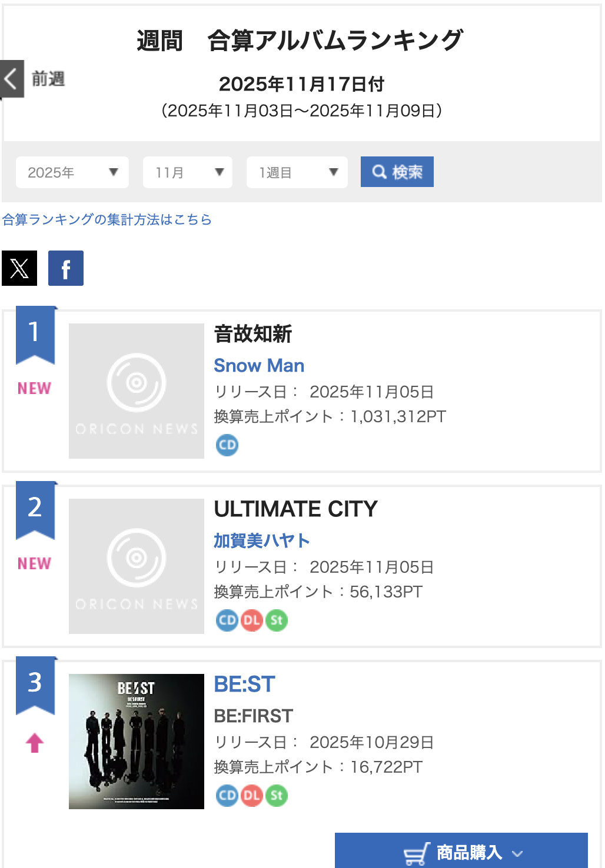
Task: Open the 1週目 week dropdown
Action: pos(297,172)
